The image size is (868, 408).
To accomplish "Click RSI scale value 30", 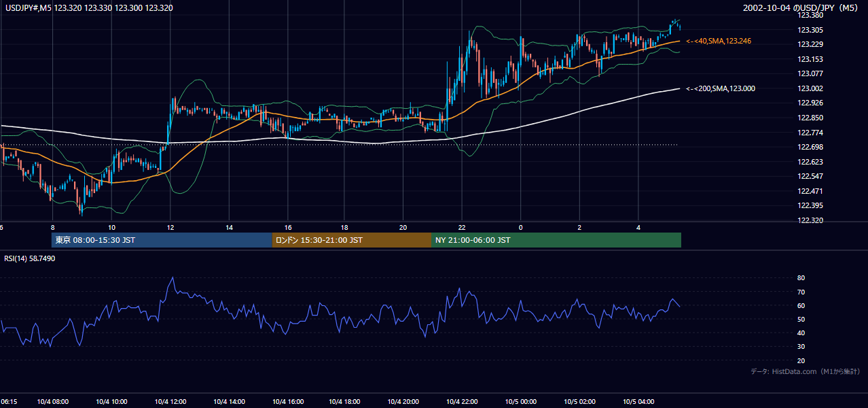I will pos(801,347).
